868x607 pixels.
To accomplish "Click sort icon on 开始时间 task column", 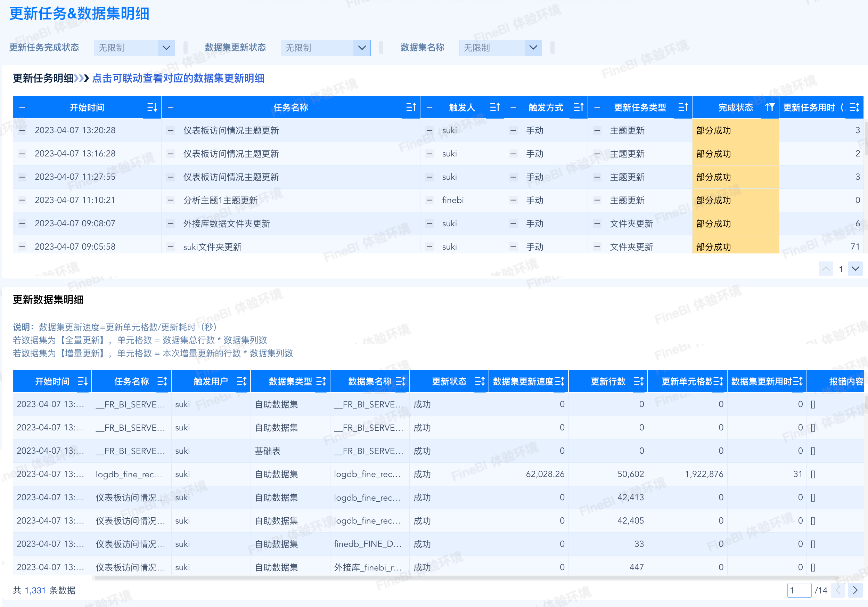I will 152,107.
